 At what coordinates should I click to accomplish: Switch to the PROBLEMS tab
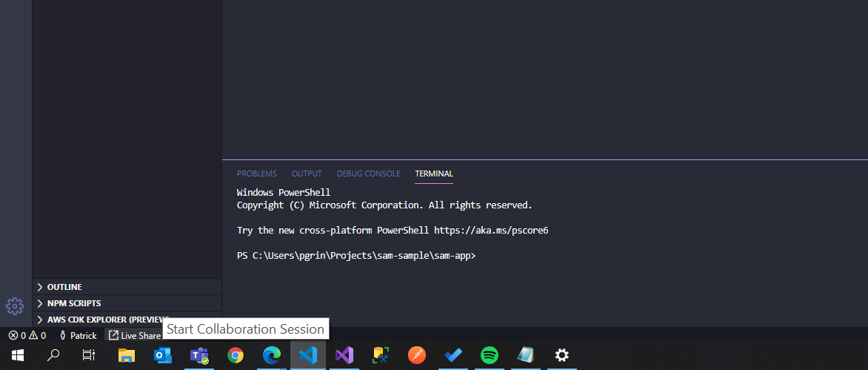pos(257,174)
